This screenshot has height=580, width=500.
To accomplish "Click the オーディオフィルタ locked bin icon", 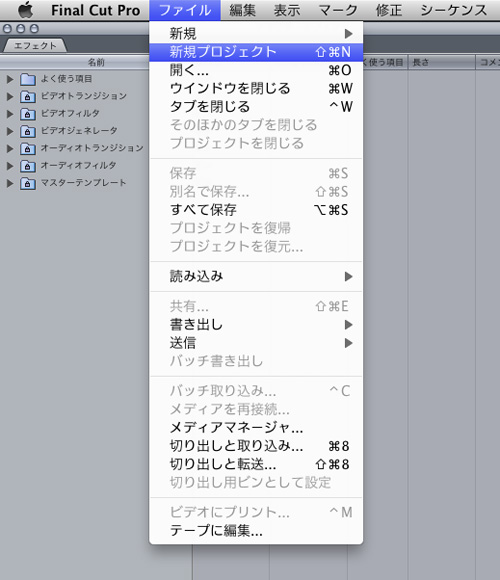I will (x=28, y=166).
